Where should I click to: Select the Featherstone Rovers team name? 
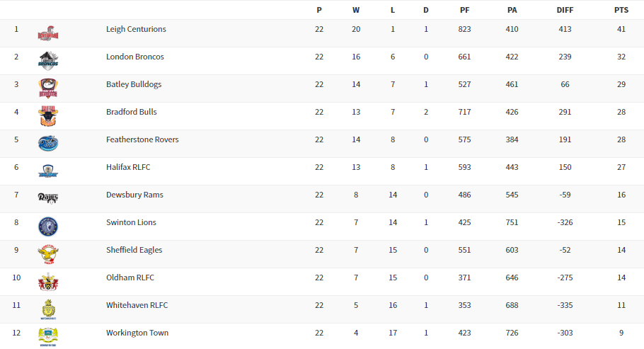click(x=142, y=140)
